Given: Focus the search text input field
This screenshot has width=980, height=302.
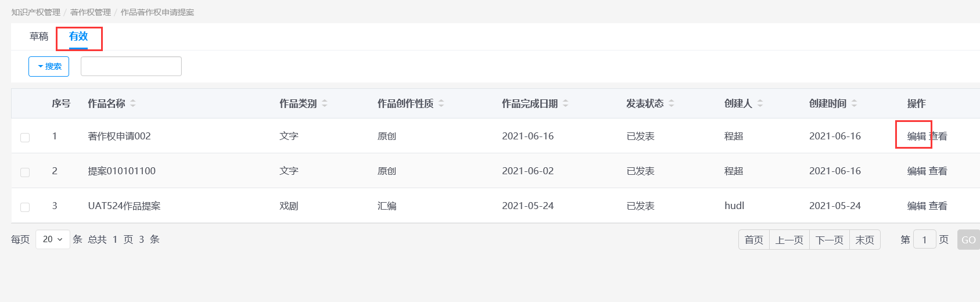Looking at the screenshot, I should (x=131, y=66).
